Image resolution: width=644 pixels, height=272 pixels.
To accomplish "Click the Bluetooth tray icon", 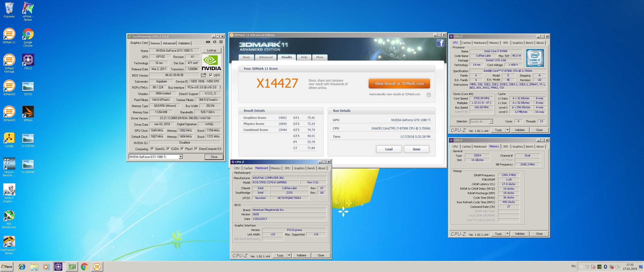I will 606,267.
